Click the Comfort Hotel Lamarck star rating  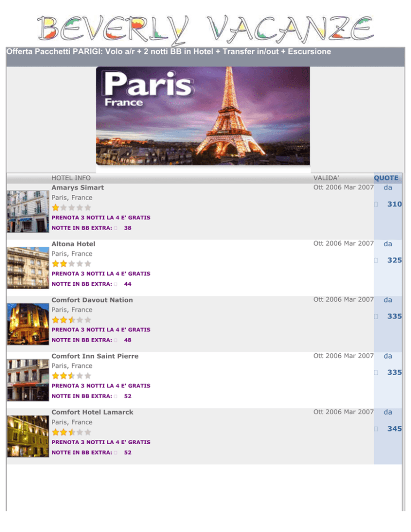pyautogui.click(x=71, y=432)
